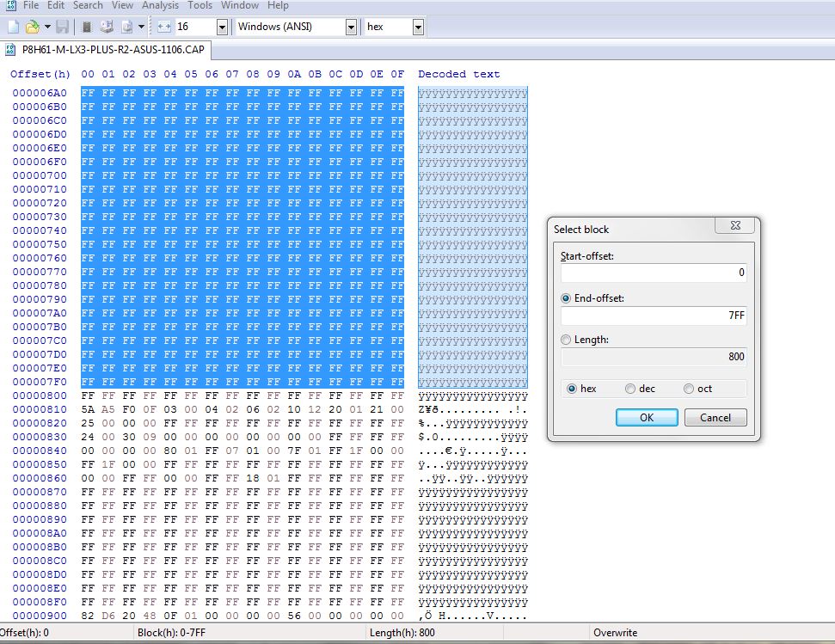Click Cancel in the Select block dialog
The height and width of the screenshot is (644, 835).
715,418
